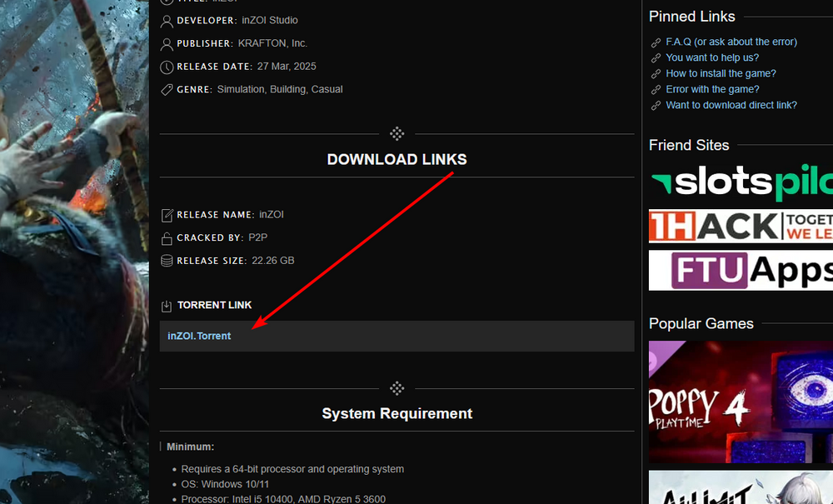Click the 'inZOI Studio' developer name
This screenshot has width=833, height=504.
(270, 20)
